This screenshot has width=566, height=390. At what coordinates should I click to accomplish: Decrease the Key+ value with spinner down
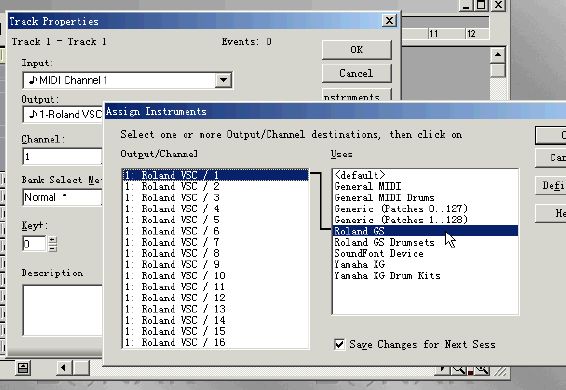click(53, 248)
